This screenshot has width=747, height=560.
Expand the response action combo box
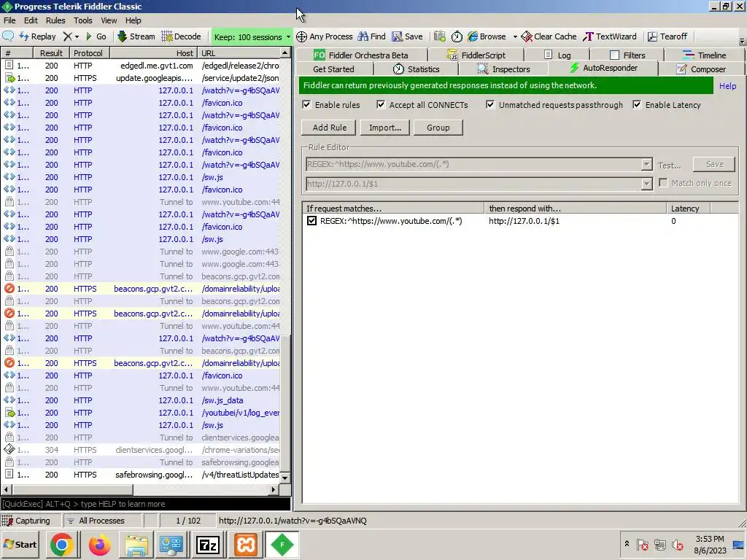646,184
